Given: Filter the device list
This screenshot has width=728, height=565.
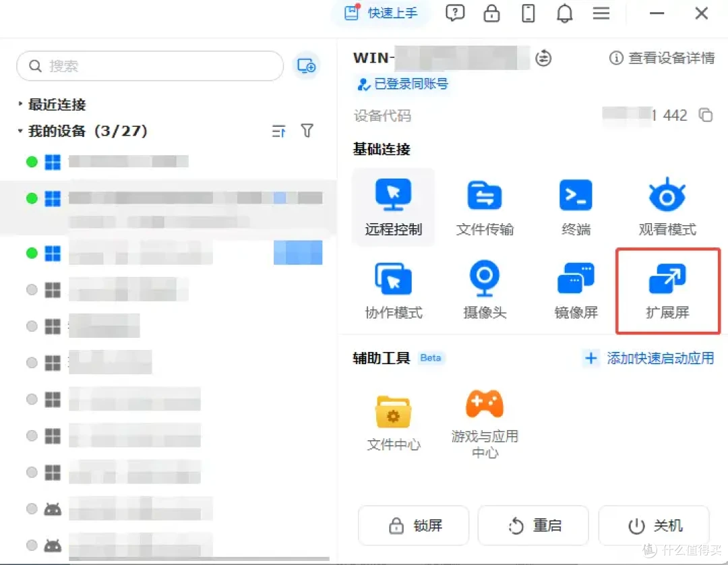Looking at the screenshot, I should click(x=307, y=130).
